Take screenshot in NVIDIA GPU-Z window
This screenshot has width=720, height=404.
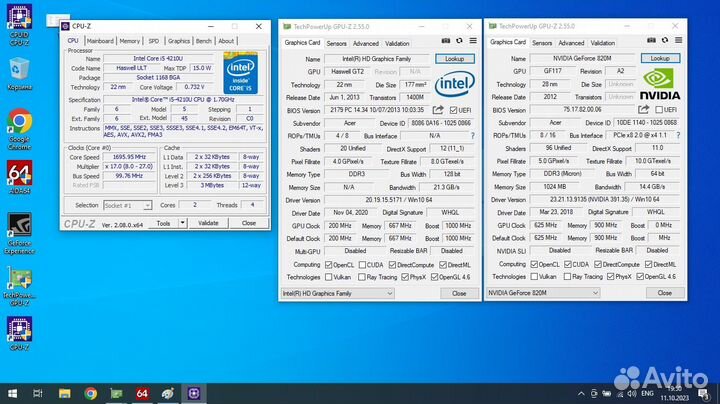[x=651, y=40]
